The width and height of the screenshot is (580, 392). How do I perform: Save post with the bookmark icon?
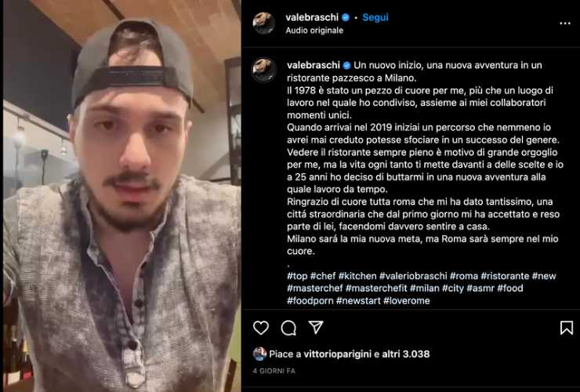click(567, 328)
